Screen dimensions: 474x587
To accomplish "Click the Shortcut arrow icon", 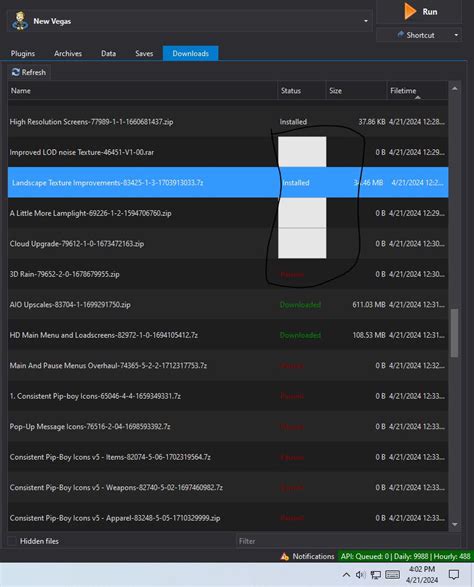I will click(x=401, y=35).
